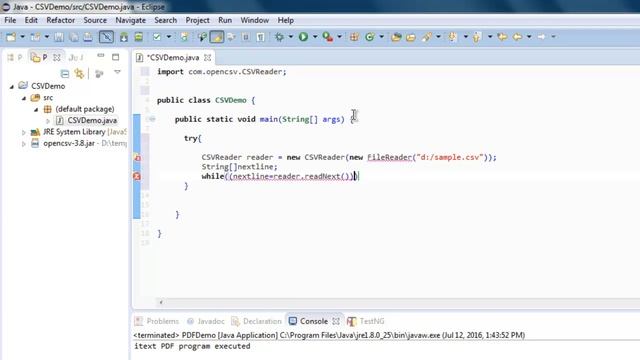The height and width of the screenshot is (360, 640).
Task: Click the Run Last Tool icon
Action: [x=328, y=37]
